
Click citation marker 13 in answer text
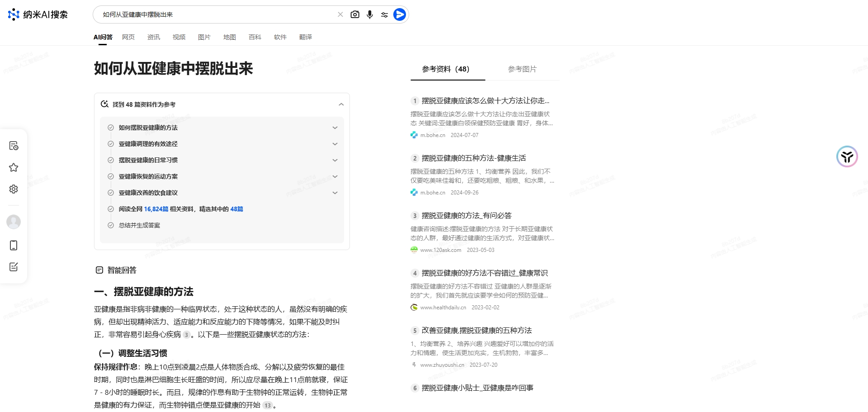267,405
